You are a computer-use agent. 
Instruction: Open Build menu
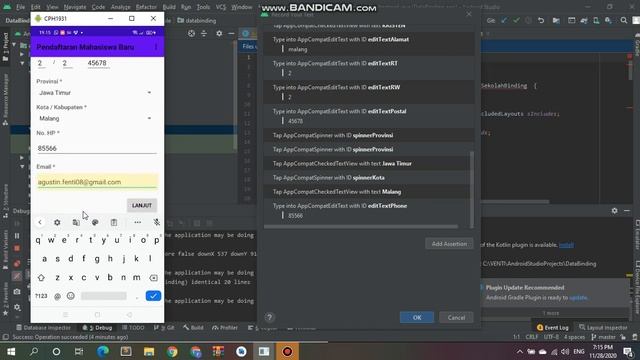[169, 7]
